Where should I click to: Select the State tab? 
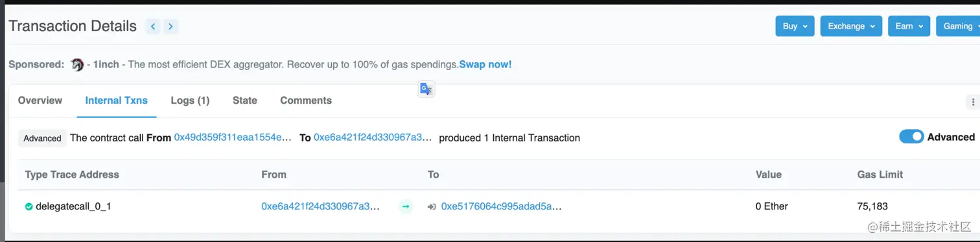(245, 101)
